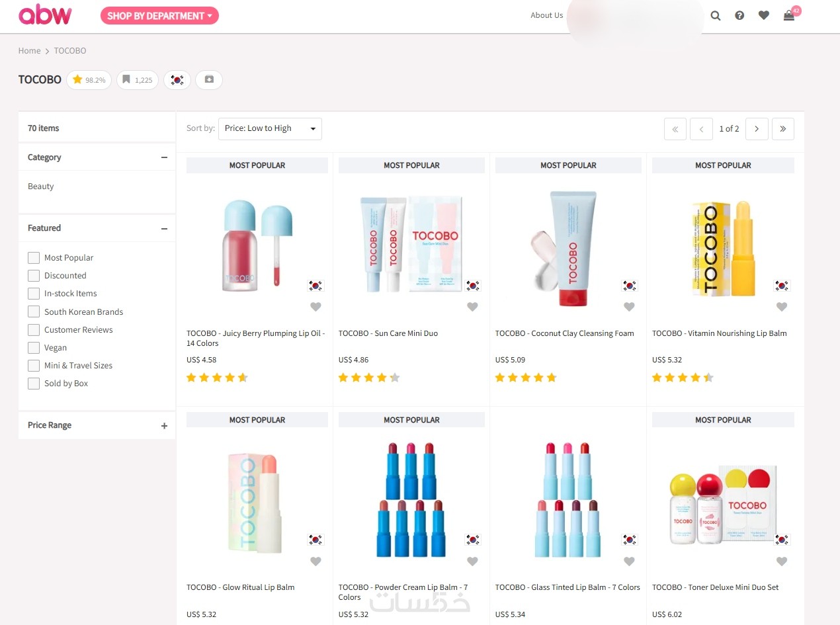Check the Mini & Travel Sizes filter
This screenshot has height=625, width=840.
point(34,365)
